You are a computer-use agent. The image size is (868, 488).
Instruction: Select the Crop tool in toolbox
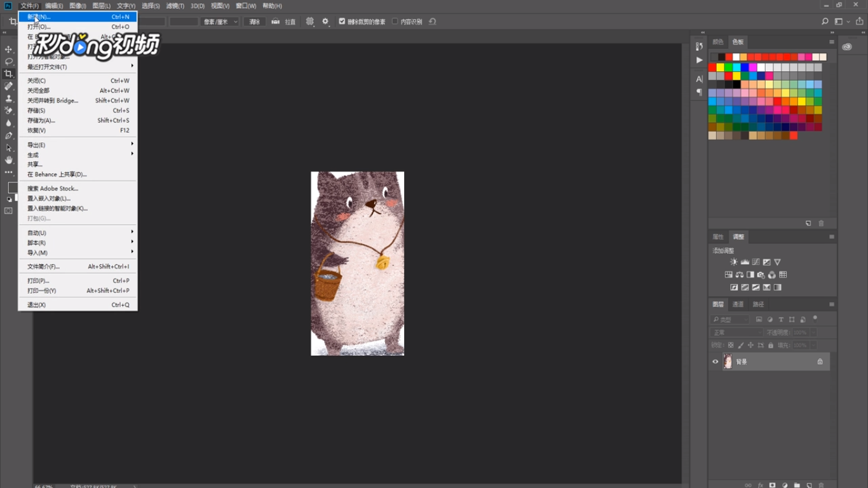[9, 74]
